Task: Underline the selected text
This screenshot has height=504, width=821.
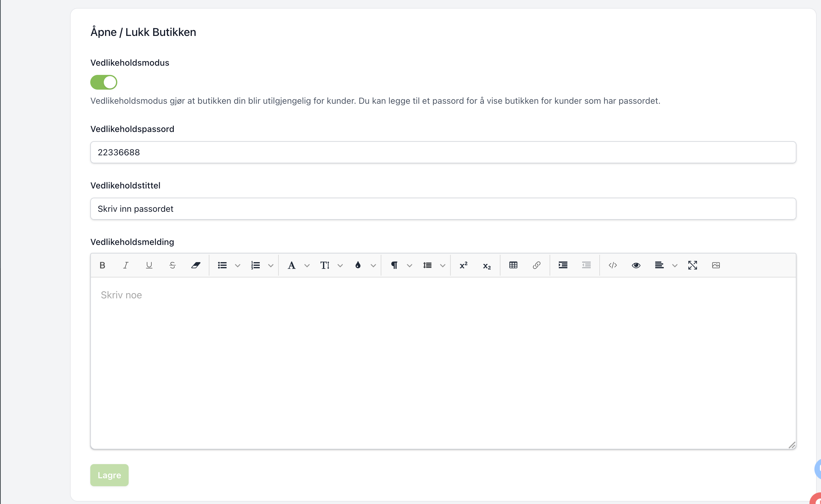Action: pos(149,265)
